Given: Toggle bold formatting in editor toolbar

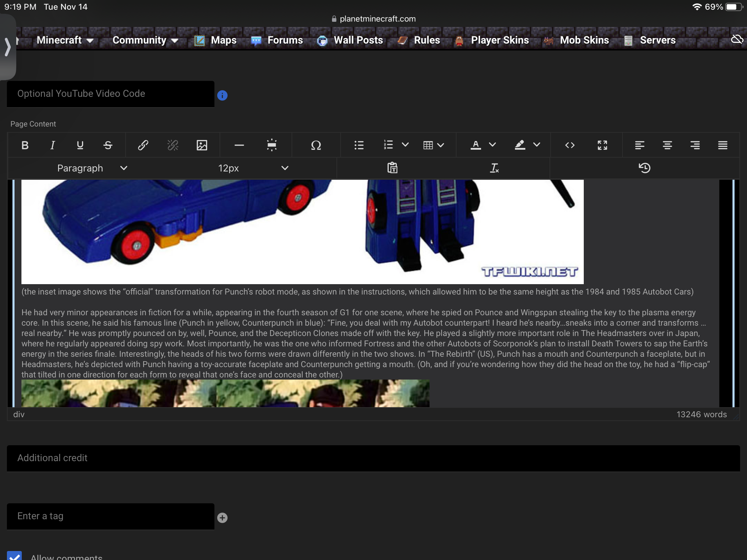Looking at the screenshot, I should point(25,145).
